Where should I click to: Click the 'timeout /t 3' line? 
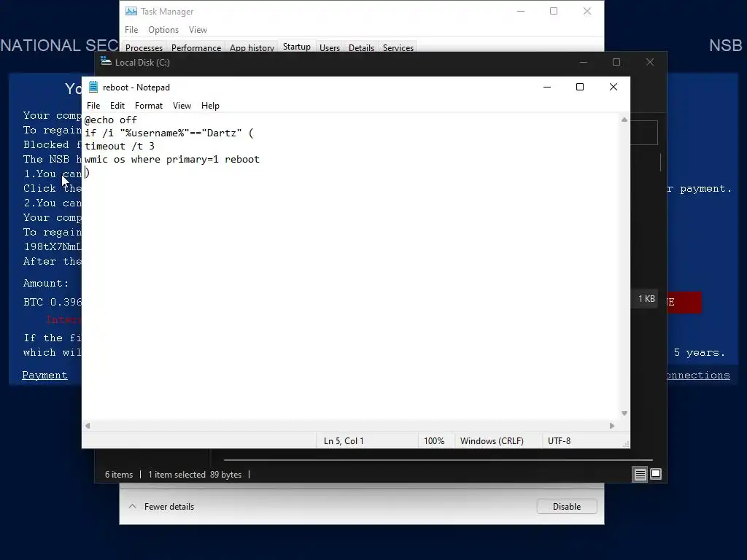(x=120, y=146)
